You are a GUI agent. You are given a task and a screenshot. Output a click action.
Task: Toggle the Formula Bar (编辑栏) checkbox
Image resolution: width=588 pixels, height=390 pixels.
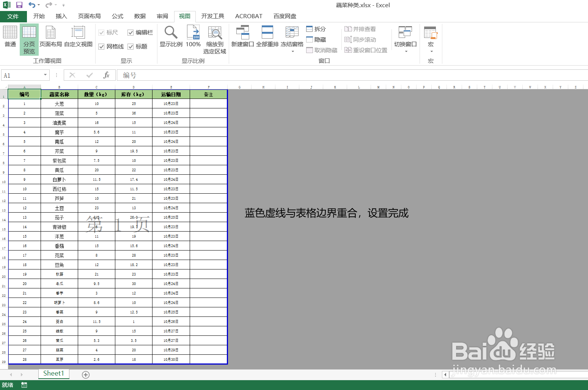pos(130,33)
